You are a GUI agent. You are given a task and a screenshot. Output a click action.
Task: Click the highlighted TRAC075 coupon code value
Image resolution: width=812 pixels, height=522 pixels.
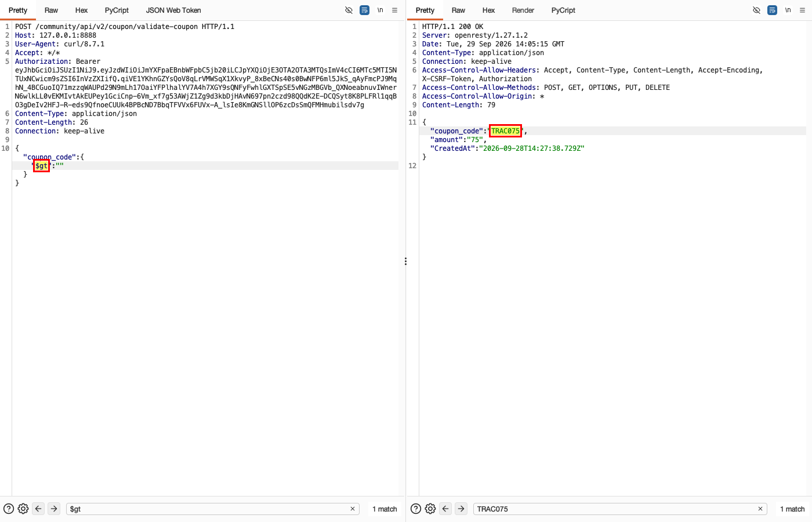pos(506,131)
